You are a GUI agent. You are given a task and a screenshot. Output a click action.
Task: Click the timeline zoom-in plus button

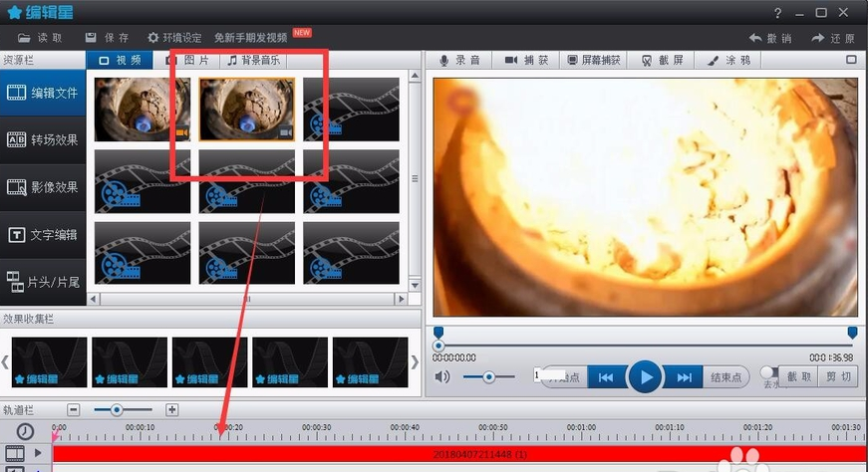[x=171, y=409]
